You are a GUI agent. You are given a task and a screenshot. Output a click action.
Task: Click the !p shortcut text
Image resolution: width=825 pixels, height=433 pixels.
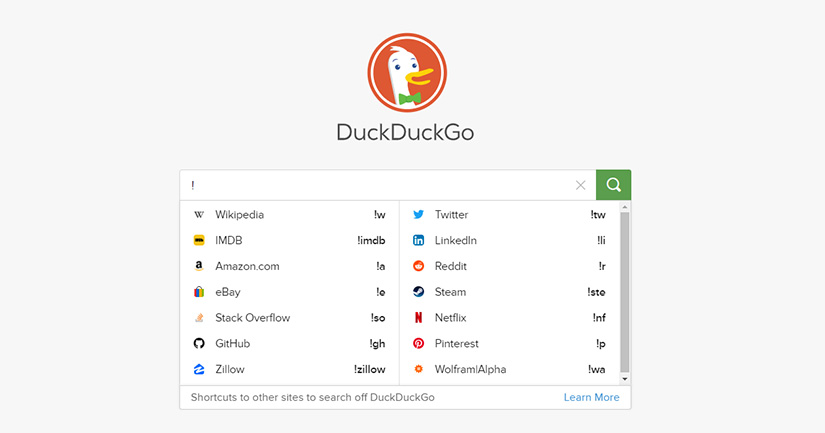600,344
